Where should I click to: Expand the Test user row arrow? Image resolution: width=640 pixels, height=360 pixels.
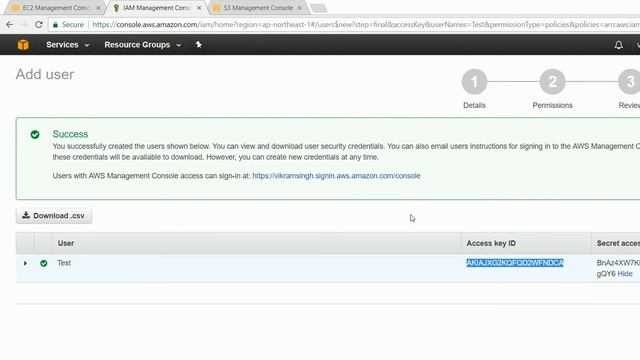[25, 263]
